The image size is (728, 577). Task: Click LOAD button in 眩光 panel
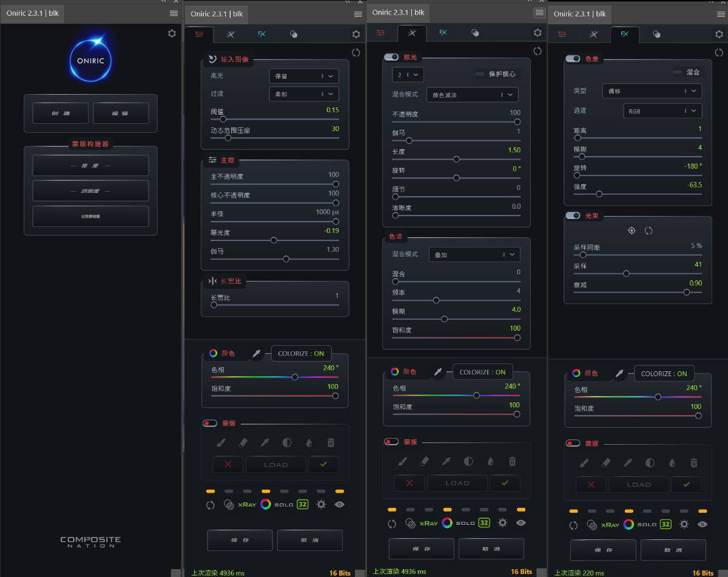pos(457,483)
